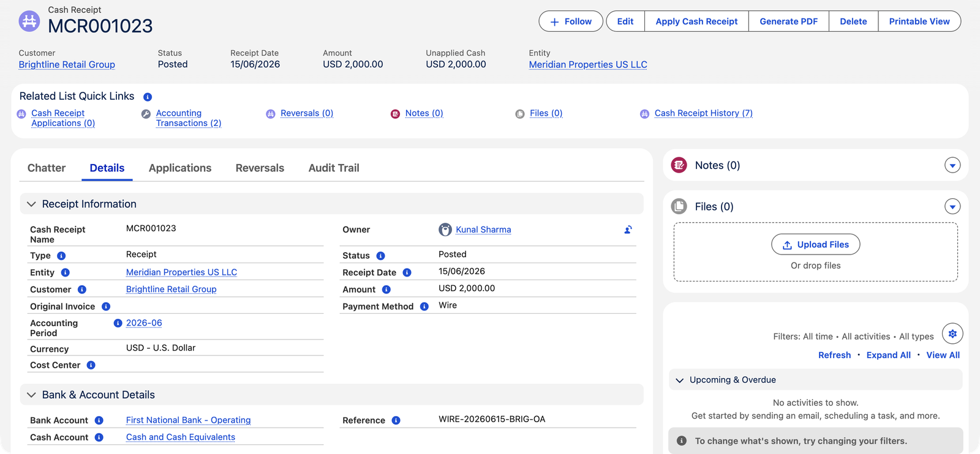Image resolution: width=980 pixels, height=454 pixels.
Task: Collapse the Receipt Information section
Action: pos(31,204)
